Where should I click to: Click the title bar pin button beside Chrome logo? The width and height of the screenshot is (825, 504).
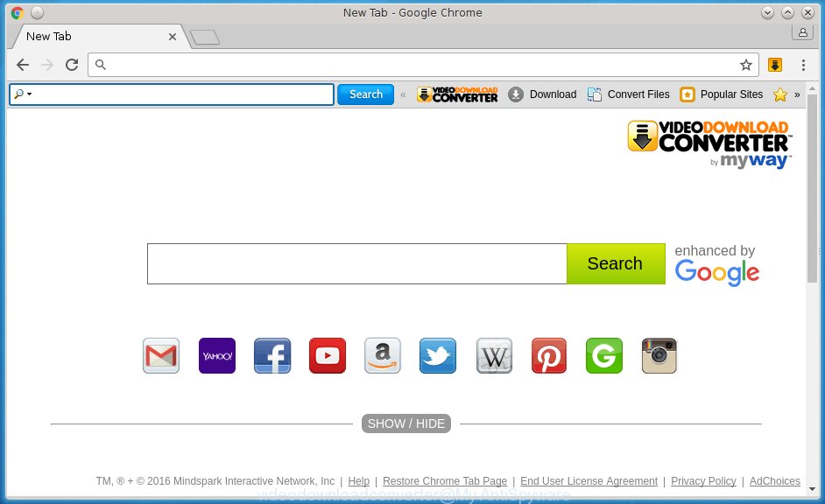[37, 12]
